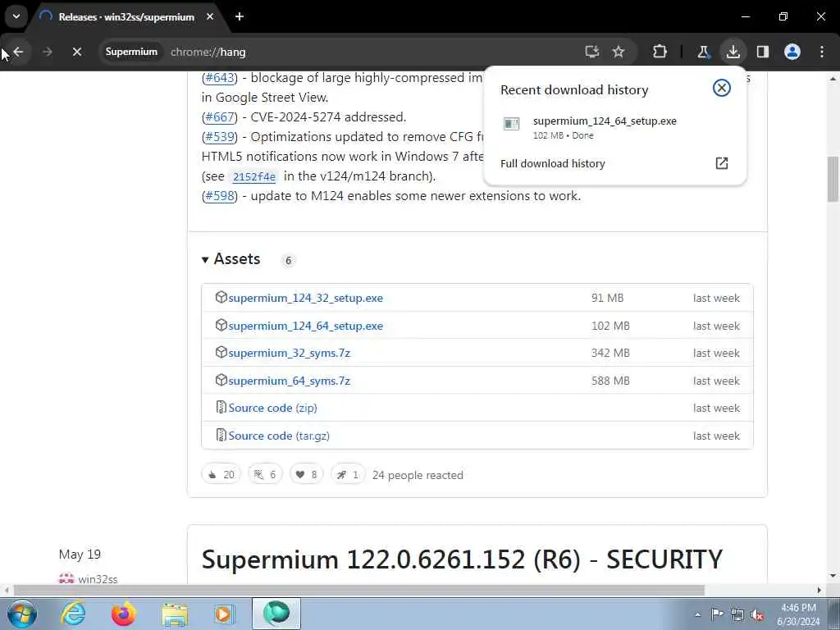Click zip file icon beside Source code (zip)
Screen dimensions: 840x630
(x=221, y=408)
